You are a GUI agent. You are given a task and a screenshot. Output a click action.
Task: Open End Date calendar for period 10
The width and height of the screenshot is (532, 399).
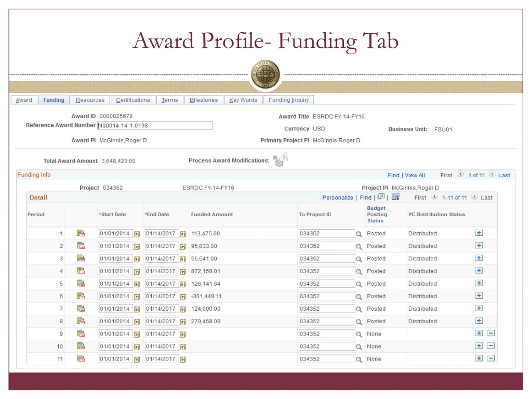click(x=183, y=347)
